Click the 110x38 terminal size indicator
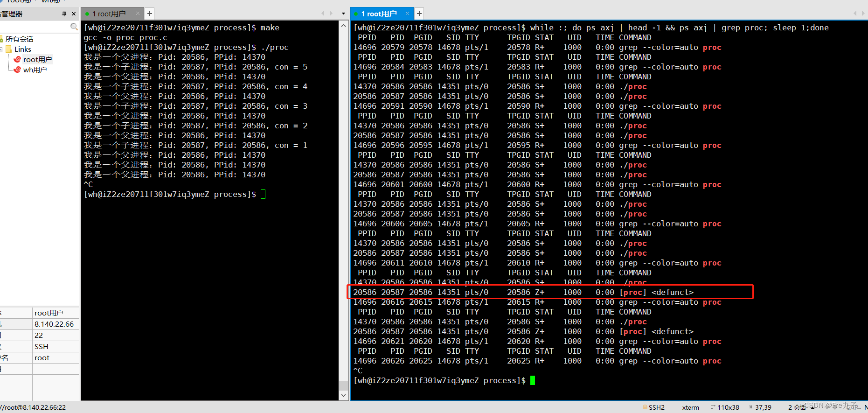Image resolution: width=868 pixels, height=413 pixels. [x=725, y=407]
